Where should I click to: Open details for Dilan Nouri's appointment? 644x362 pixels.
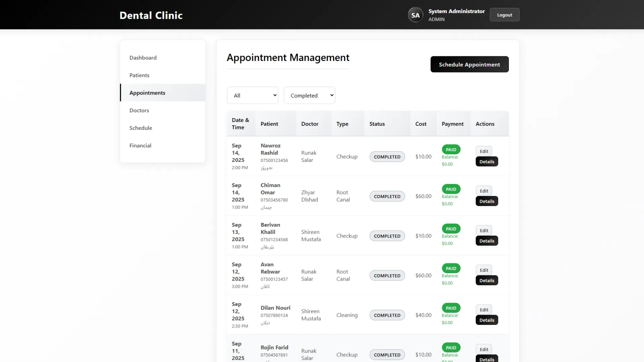[487, 320]
